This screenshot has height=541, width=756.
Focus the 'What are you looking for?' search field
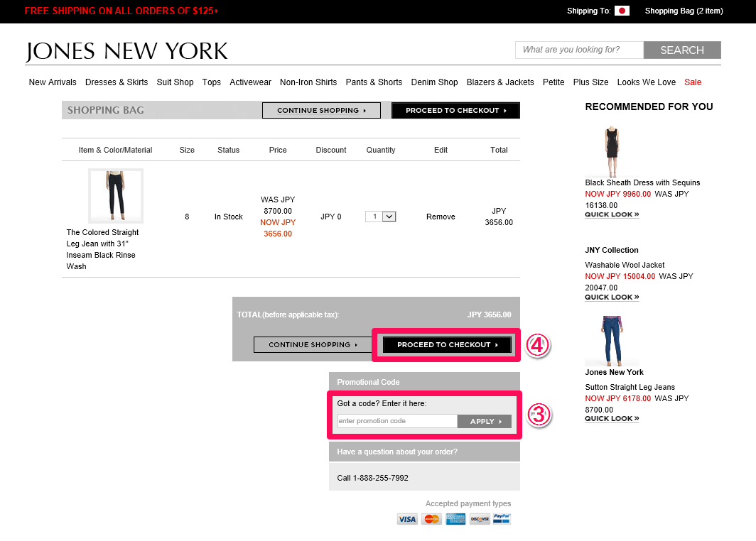point(580,50)
